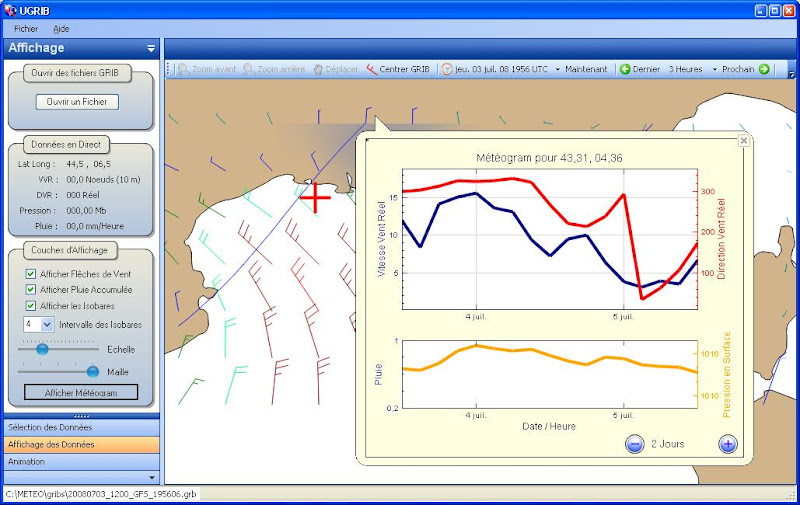
Task: Click the plus button on the meteogram
Action: point(727,444)
